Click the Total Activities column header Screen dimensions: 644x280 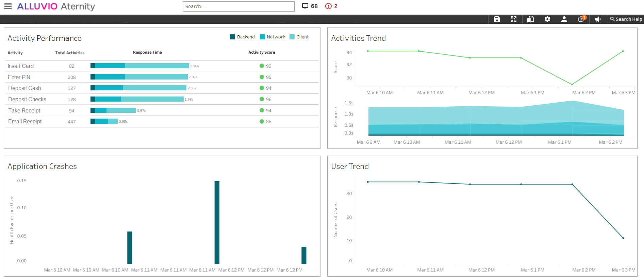click(70, 53)
